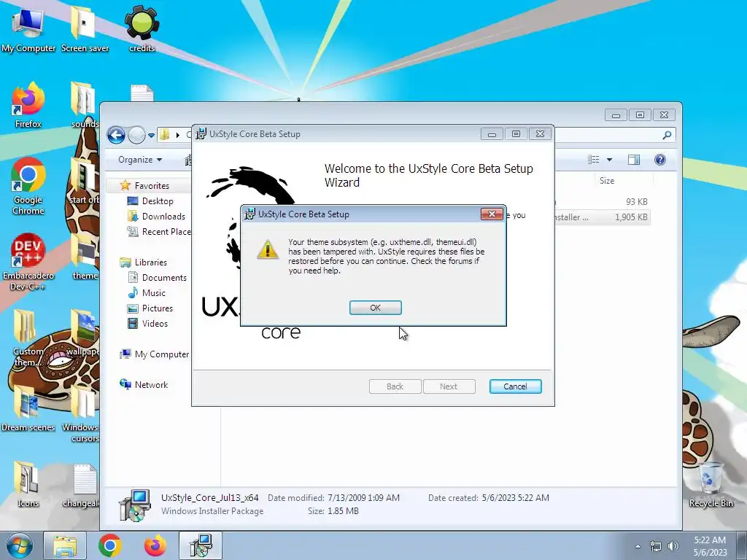Select Favorites in the navigation pane
This screenshot has width=747, height=560.
(152, 186)
